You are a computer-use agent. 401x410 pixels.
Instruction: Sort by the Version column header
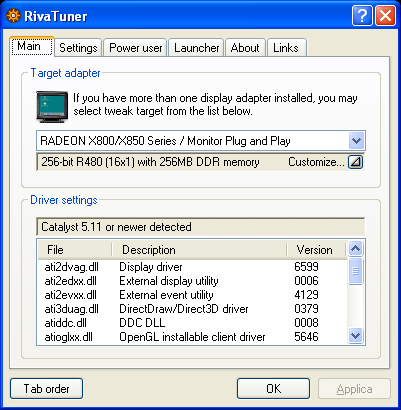click(316, 250)
